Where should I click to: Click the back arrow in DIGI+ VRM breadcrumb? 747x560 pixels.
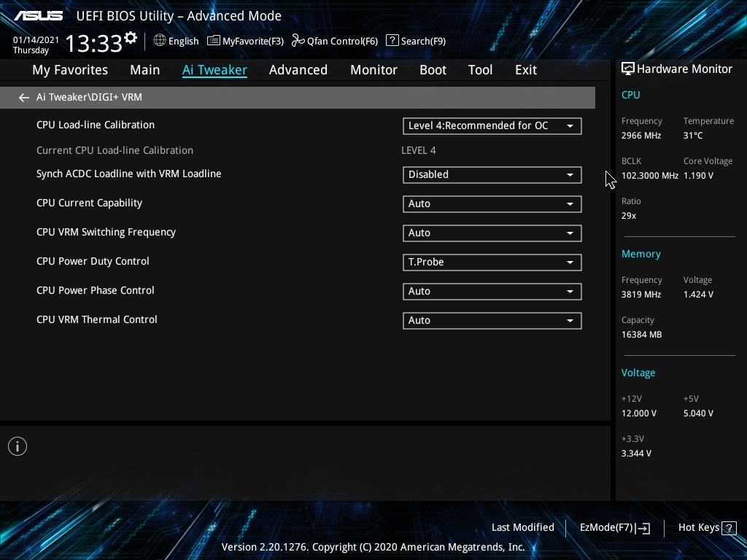tap(23, 98)
